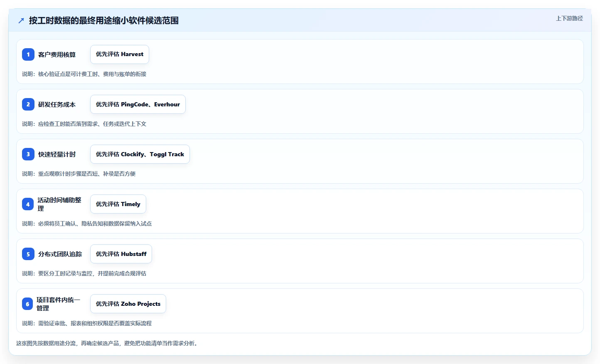Click the note 需验证审批、报表和组织权限是否覆盖实际流程
The image size is (600, 364).
click(x=95, y=323)
